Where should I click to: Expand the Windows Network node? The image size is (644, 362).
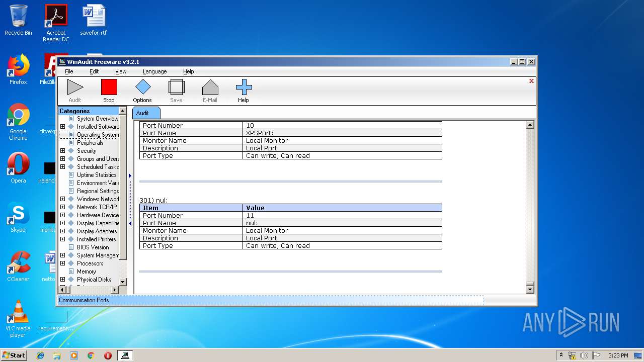(62, 199)
